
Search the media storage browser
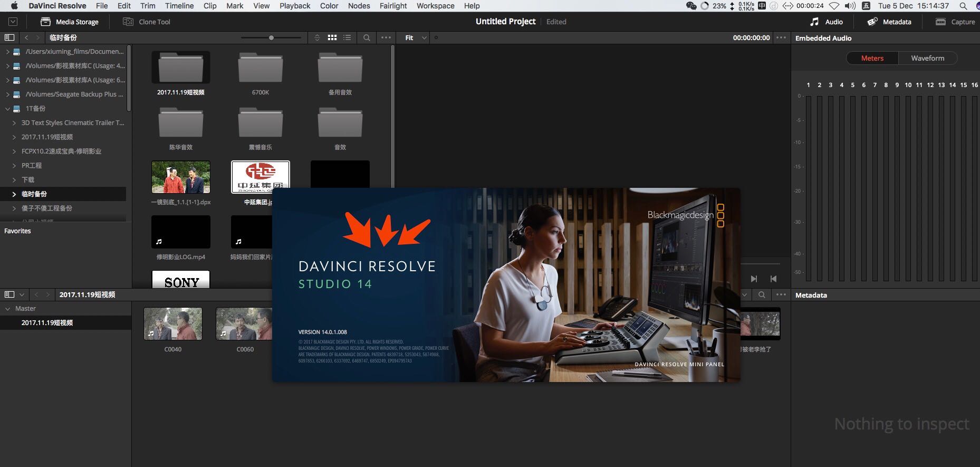tap(367, 37)
